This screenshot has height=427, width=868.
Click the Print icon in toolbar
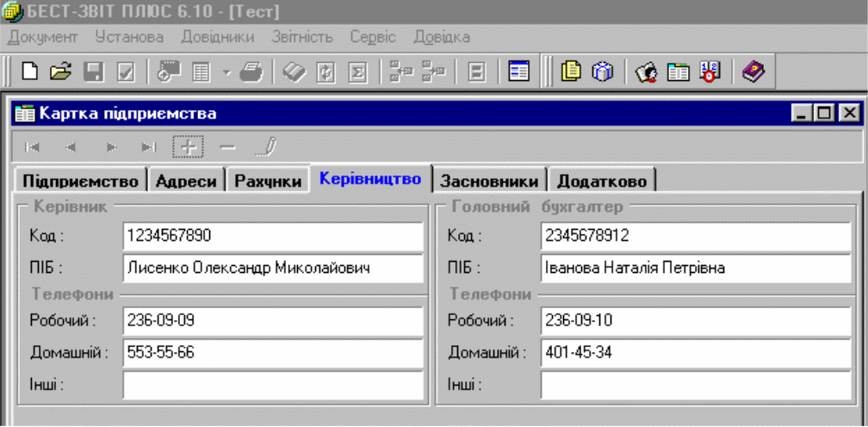tap(251, 72)
